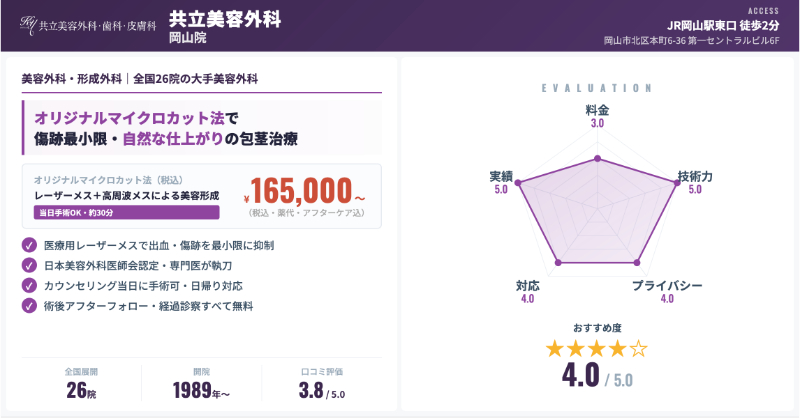Click the ¥165,000 price figure

click(x=299, y=190)
